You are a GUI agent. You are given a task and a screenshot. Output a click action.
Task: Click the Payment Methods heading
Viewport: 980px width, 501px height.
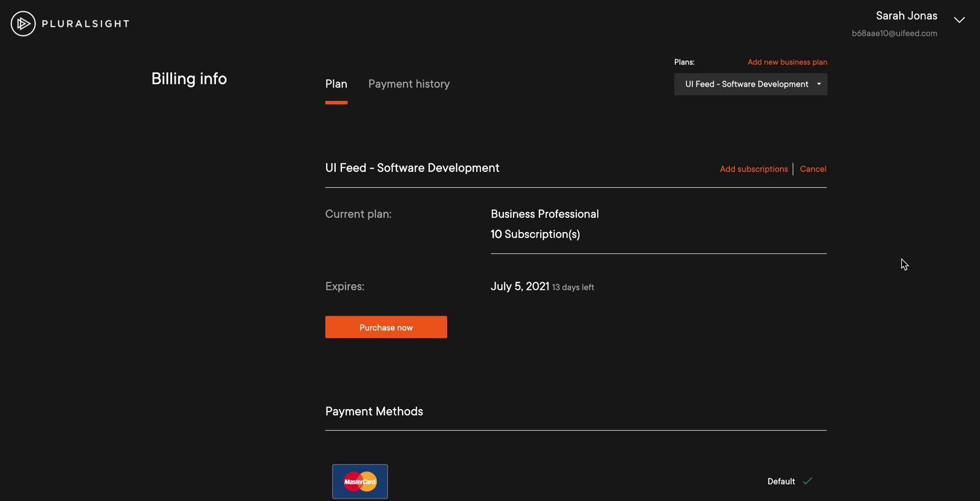tap(374, 411)
